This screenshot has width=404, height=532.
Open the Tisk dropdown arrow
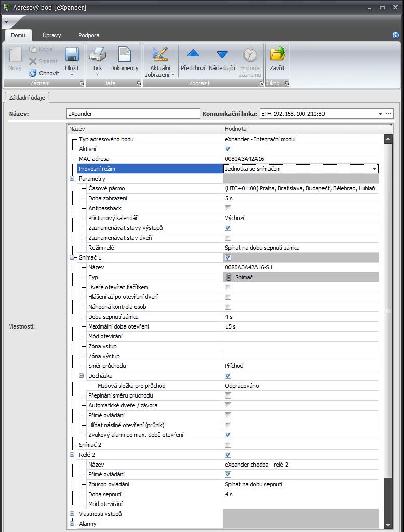point(98,74)
